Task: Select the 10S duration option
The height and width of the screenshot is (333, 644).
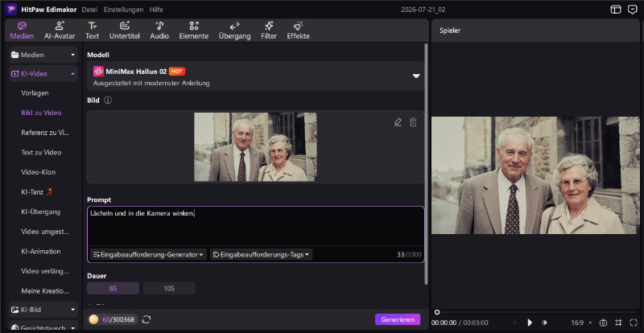Action: tap(169, 288)
